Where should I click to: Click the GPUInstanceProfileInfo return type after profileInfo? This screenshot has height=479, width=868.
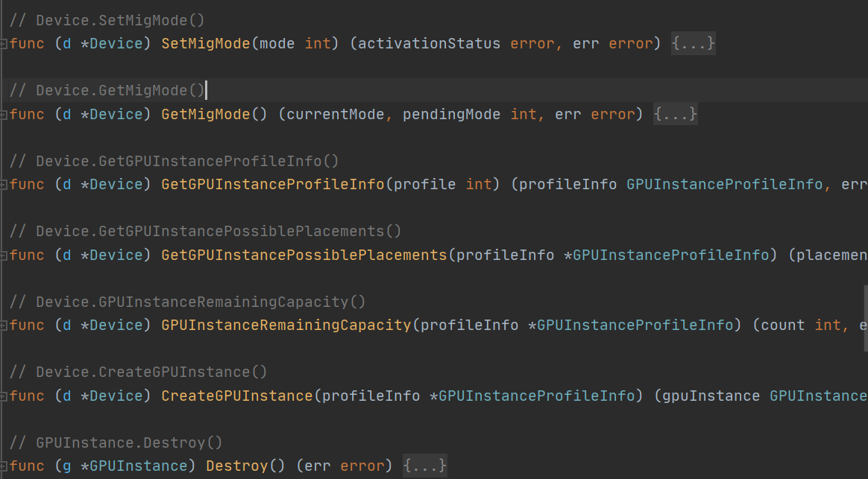click(725, 184)
